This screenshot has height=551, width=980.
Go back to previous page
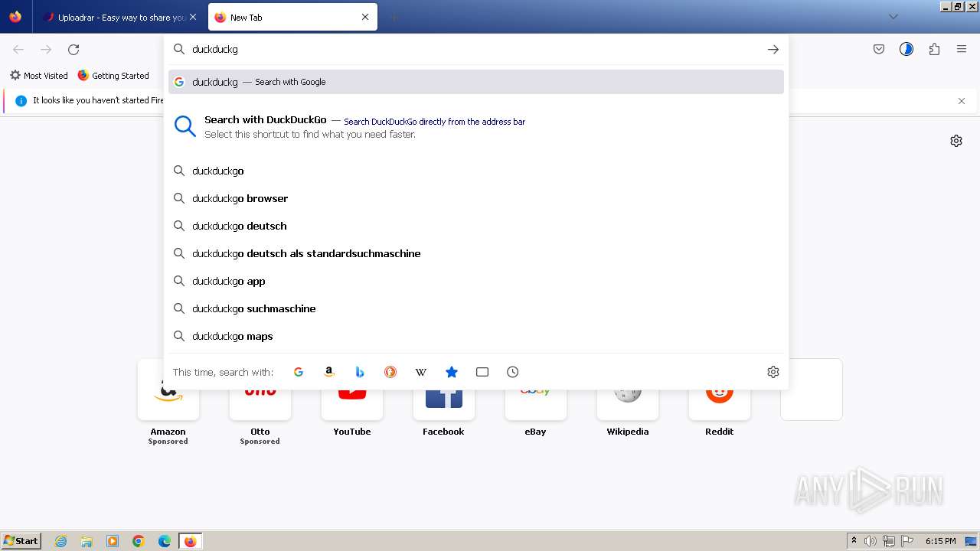(x=18, y=50)
